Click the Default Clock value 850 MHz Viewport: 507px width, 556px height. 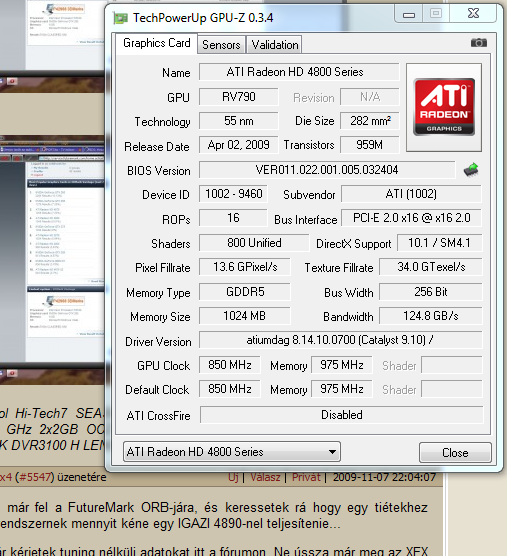(230, 389)
